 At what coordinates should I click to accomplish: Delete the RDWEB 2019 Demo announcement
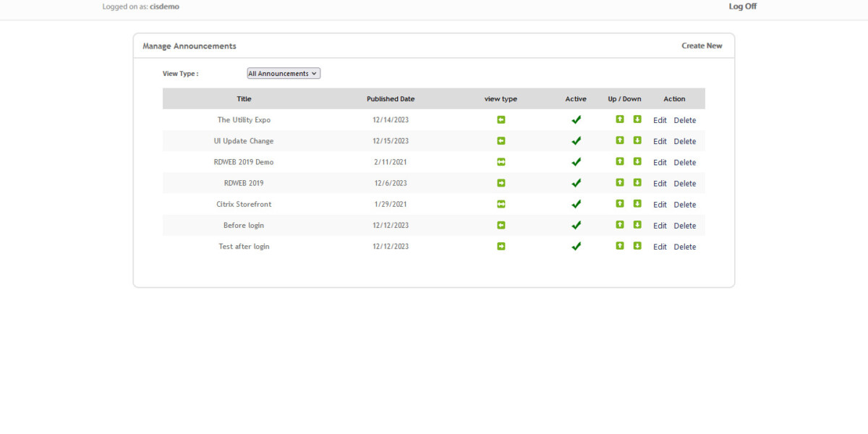pos(684,162)
